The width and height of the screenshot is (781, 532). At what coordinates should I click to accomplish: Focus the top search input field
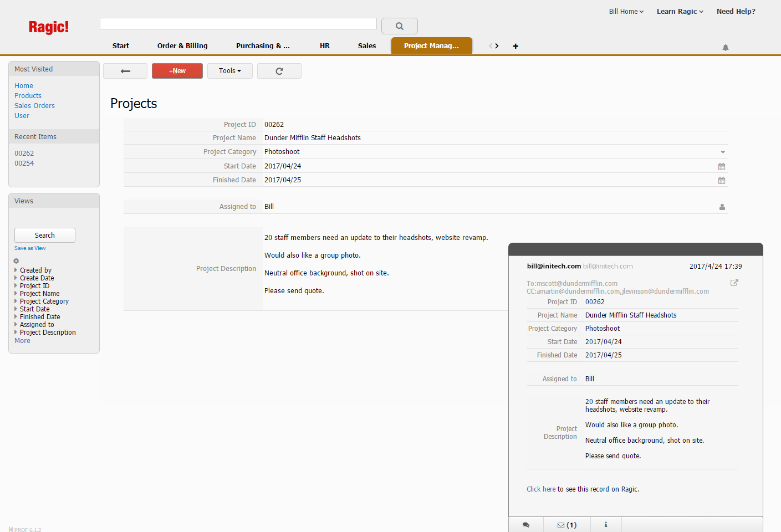[238, 23]
